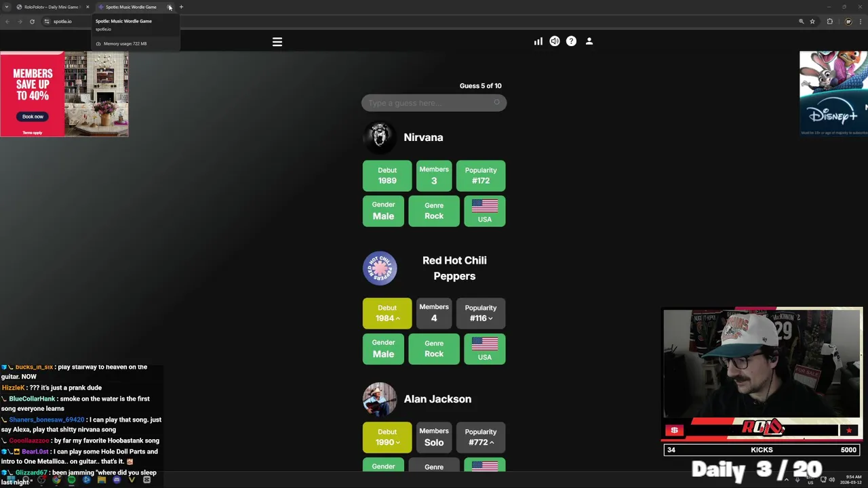The width and height of the screenshot is (868, 488).
Task: Open the Chrome three-dot menu
Action: click(x=861, y=21)
